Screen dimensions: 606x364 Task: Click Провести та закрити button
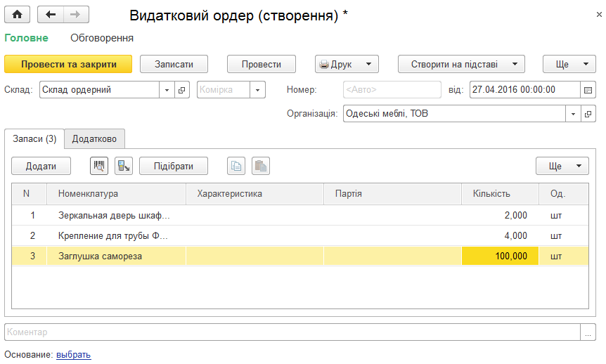click(x=68, y=64)
